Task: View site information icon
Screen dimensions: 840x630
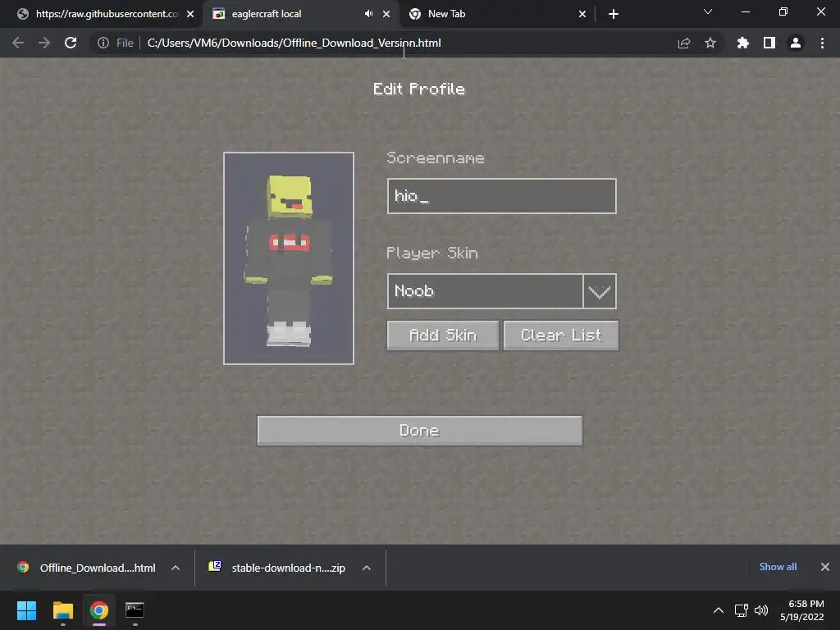Action: pos(103,43)
